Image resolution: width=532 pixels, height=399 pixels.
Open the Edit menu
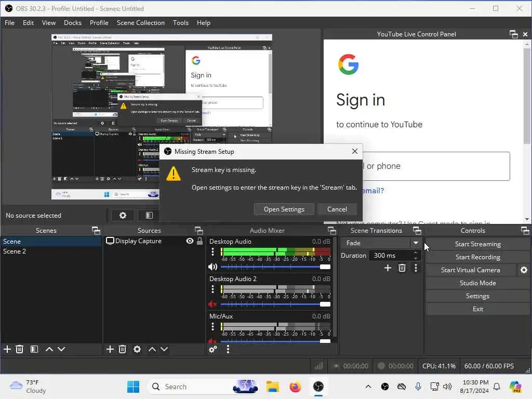[28, 23]
